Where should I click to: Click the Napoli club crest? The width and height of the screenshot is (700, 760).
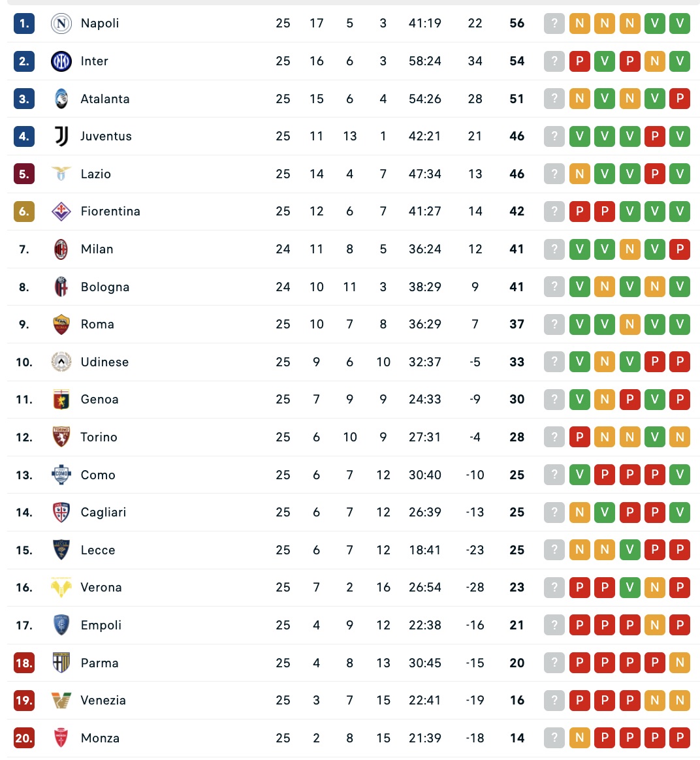coord(61,24)
